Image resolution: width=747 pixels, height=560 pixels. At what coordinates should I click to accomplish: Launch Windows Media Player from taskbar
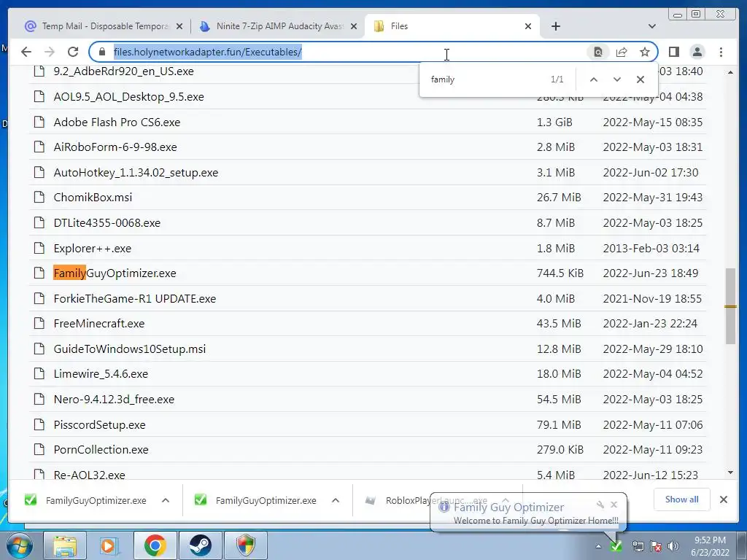coord(109,545)
